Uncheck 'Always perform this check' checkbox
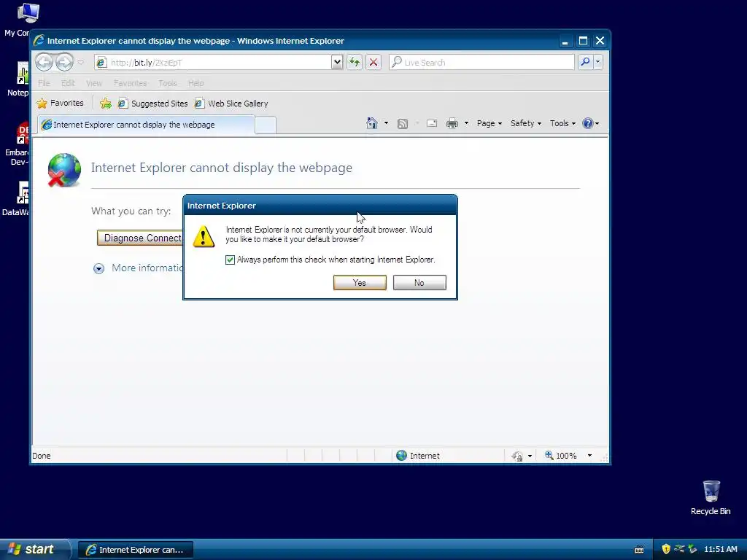747x560 pixels. pyautogui.click(x=230, y=260)
